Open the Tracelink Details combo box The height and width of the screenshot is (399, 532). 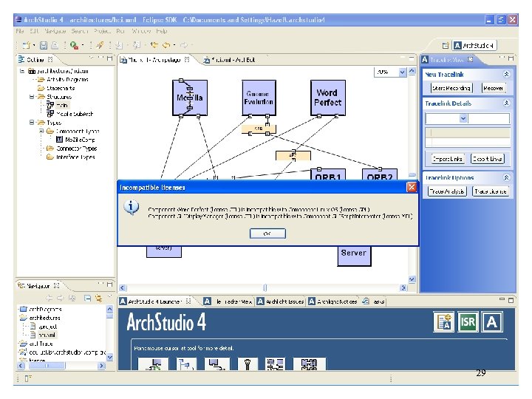(463, 118)
